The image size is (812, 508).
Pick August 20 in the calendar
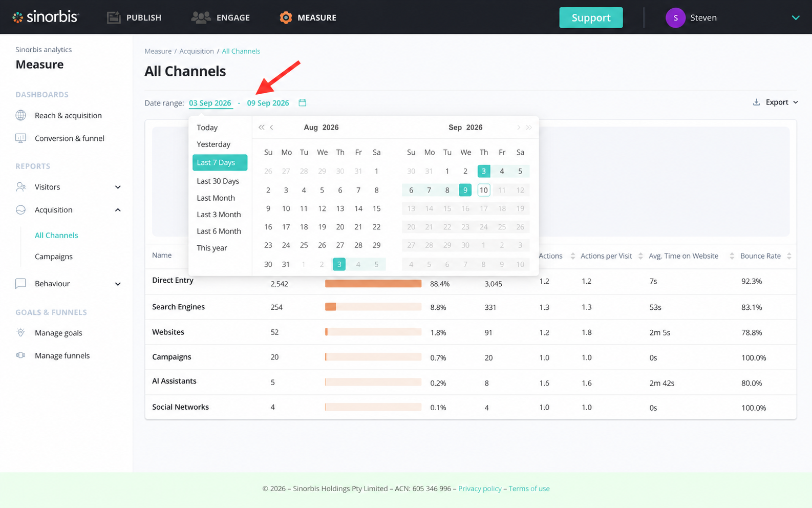[x=340, y=227]
